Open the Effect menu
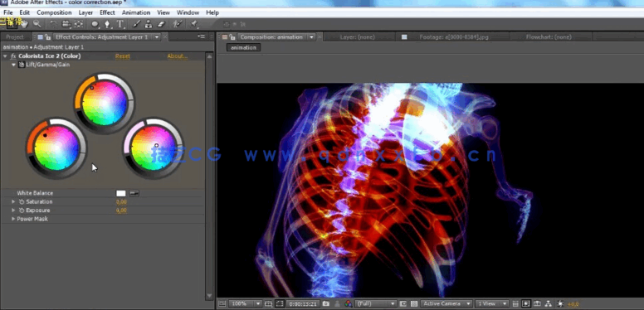This screenshot has width=644, height=310. pyautogui.click(x=107, y=12)
